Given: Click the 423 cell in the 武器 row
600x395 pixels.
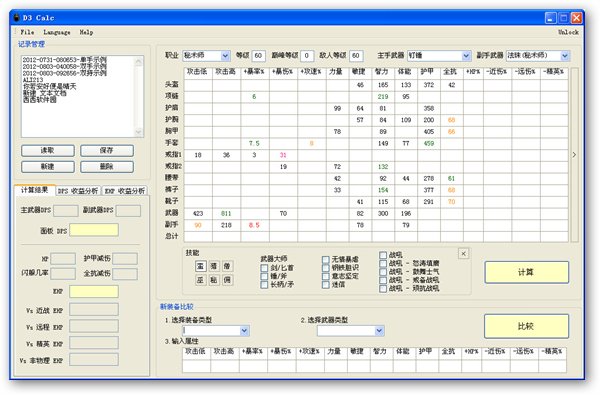Looking at the screenshot, I should tap(198, 213).
